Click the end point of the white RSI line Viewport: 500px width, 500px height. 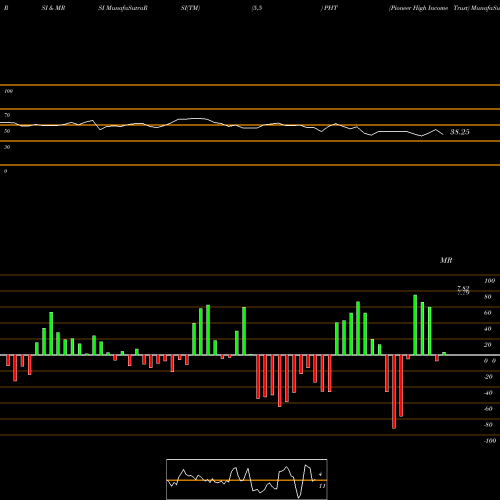443,134
